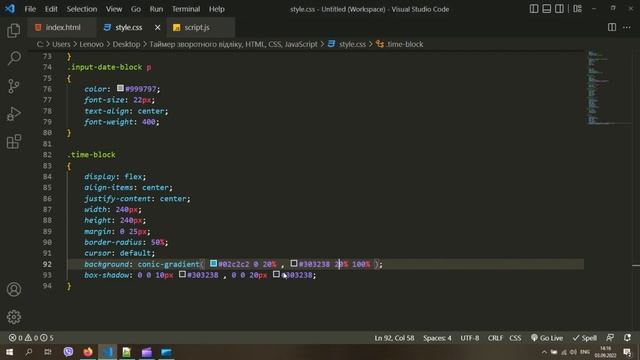Viewport: 640px width, 360px height.
Task: Open the Selection menu
Action: (82, 9)
